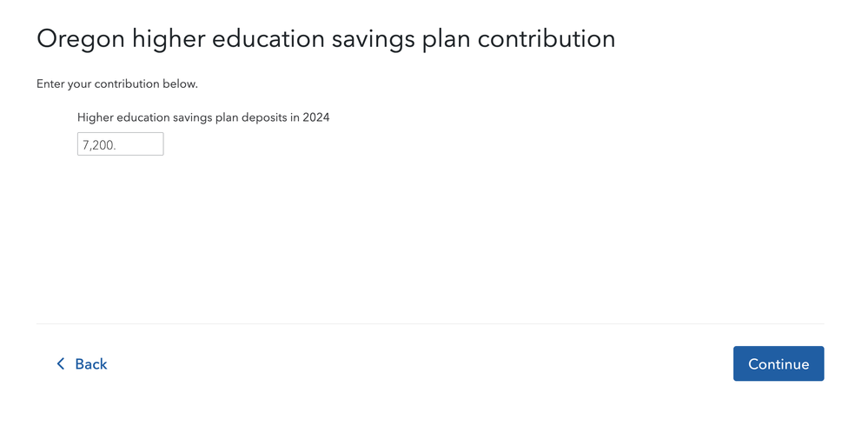Click the field containing 7,200.

120,144
